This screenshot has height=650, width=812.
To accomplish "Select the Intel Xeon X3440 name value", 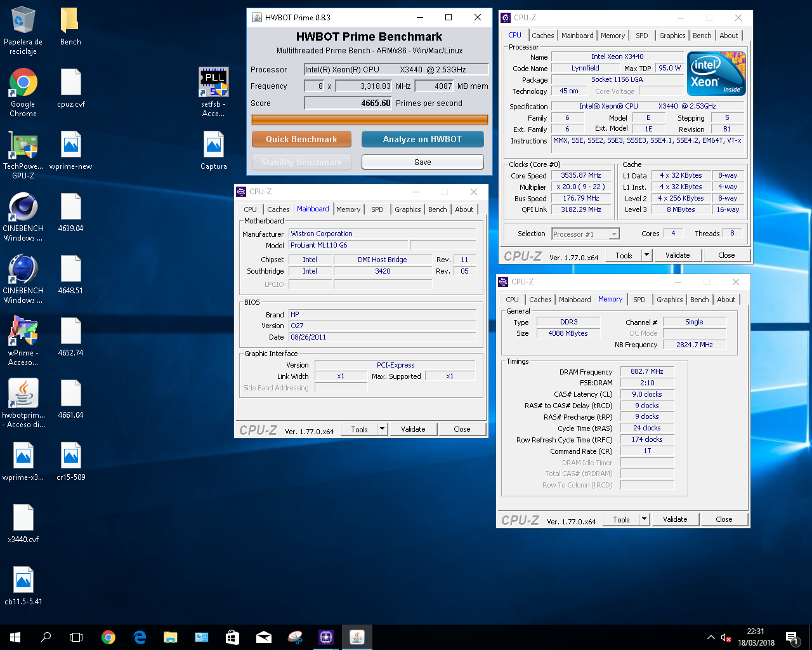I will coord(617,56).
